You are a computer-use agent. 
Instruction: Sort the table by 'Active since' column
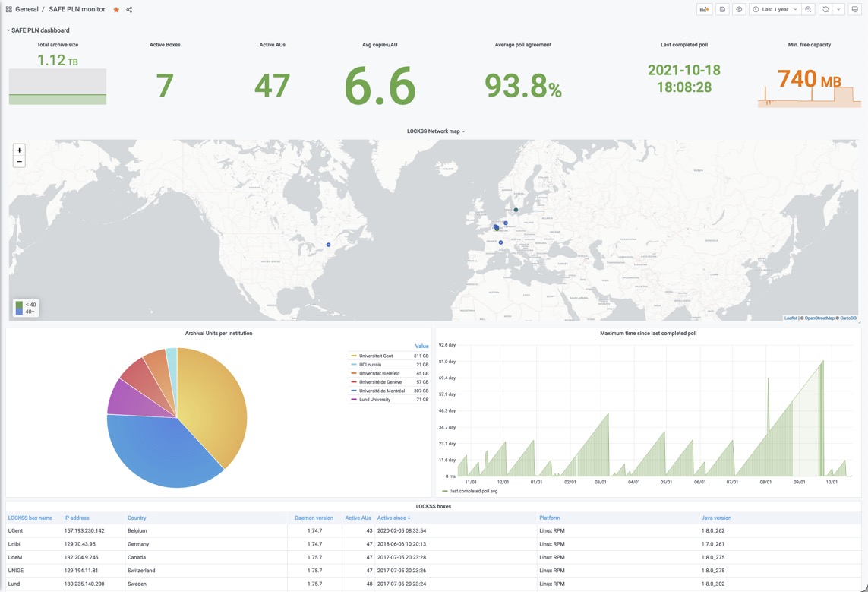tap(394, 518)
